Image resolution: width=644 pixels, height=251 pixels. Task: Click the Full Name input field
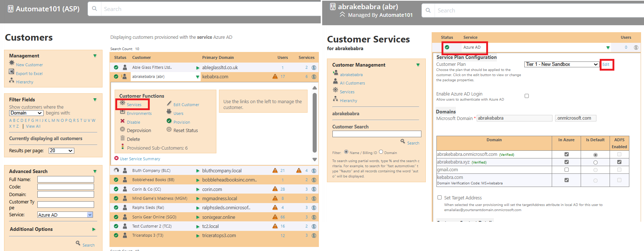(x=66, y=179)
